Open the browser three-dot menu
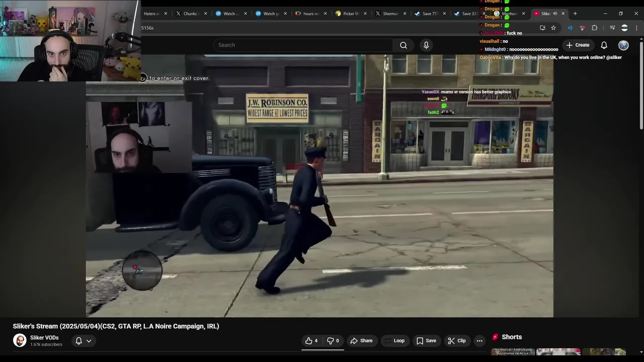 (x=636, y=28)
